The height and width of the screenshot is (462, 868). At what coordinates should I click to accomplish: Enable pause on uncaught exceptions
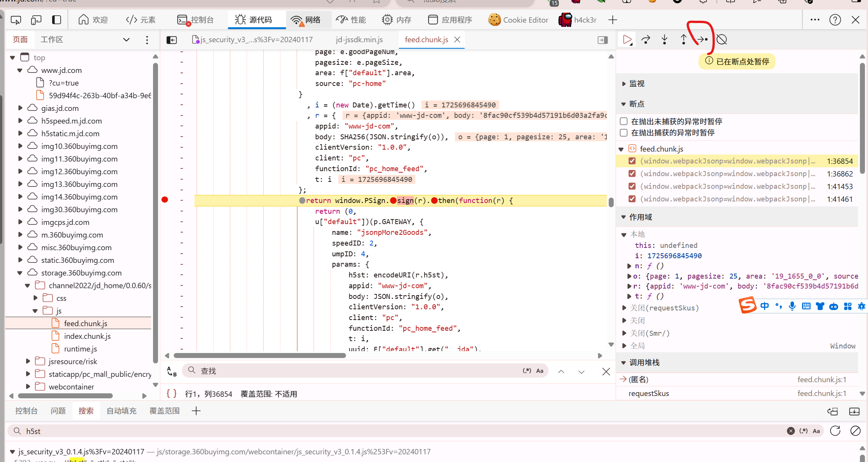[624, 121]
